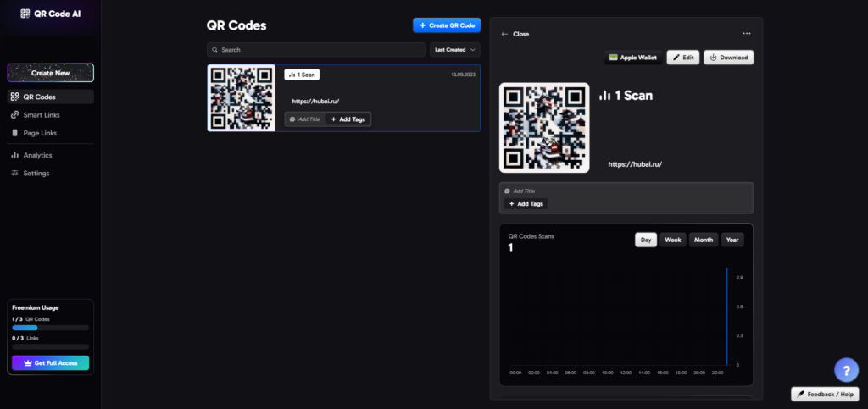Switch chart to Week view

pos(672,240)
